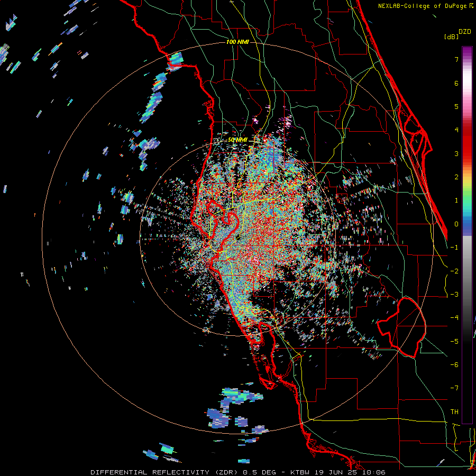This screenshot has width=476, height=476.
Task: Click the '-6' tick on color scale
Action: tap(454, 364)
